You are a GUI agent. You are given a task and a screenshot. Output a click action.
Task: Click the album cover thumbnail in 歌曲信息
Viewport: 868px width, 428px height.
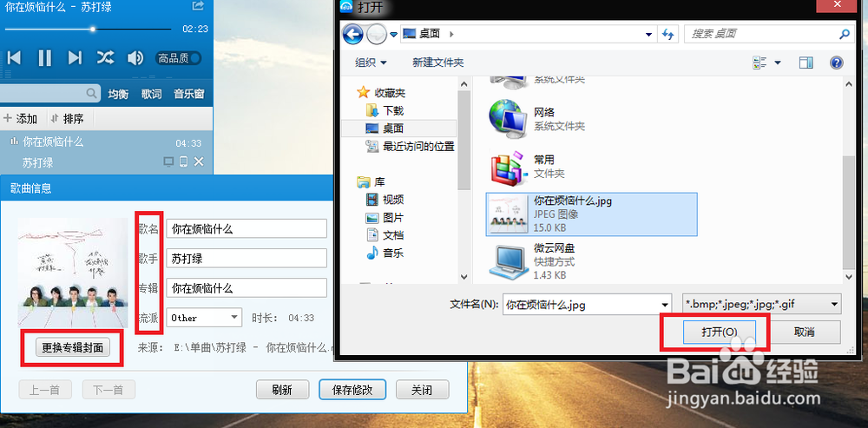pos(73,273)
